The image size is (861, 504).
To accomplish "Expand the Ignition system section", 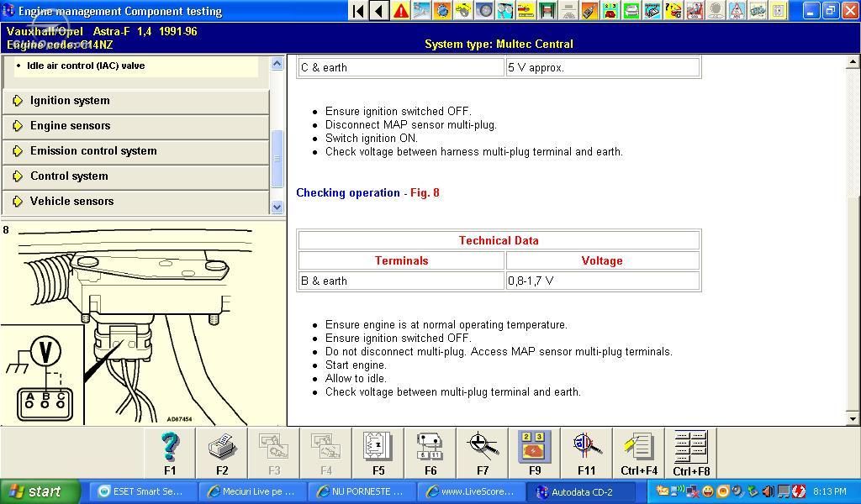I will pos(136,101).
